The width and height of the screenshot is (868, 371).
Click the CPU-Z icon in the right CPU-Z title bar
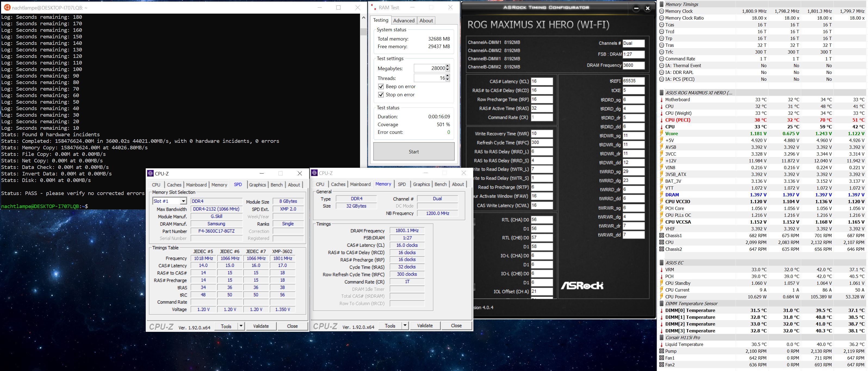point(314,173)
